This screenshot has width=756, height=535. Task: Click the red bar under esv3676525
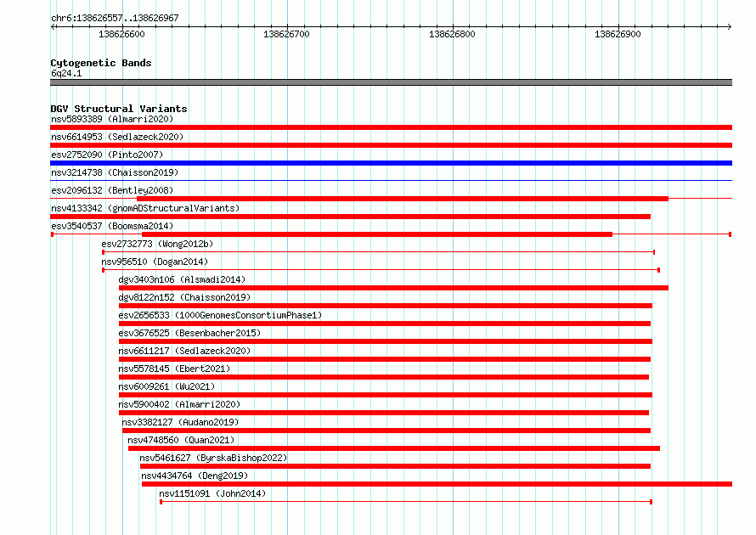[x=386, y=341]
